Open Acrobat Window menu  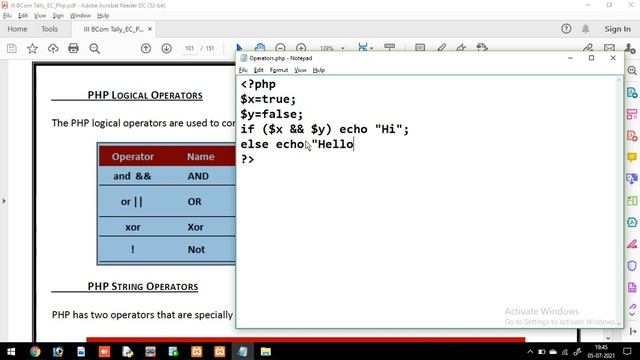[80, 16]
